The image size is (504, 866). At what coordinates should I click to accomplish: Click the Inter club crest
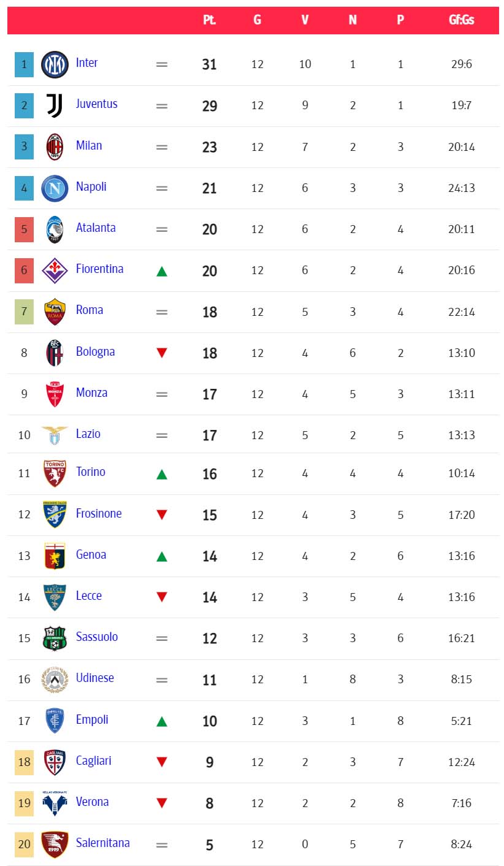pyautogui.click(x=55, y=64)
